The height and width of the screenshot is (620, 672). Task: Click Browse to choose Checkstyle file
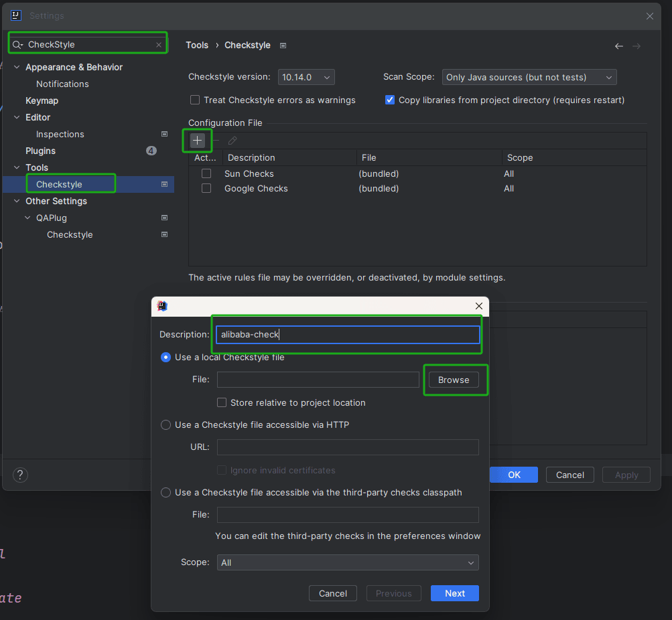point(454,380)
